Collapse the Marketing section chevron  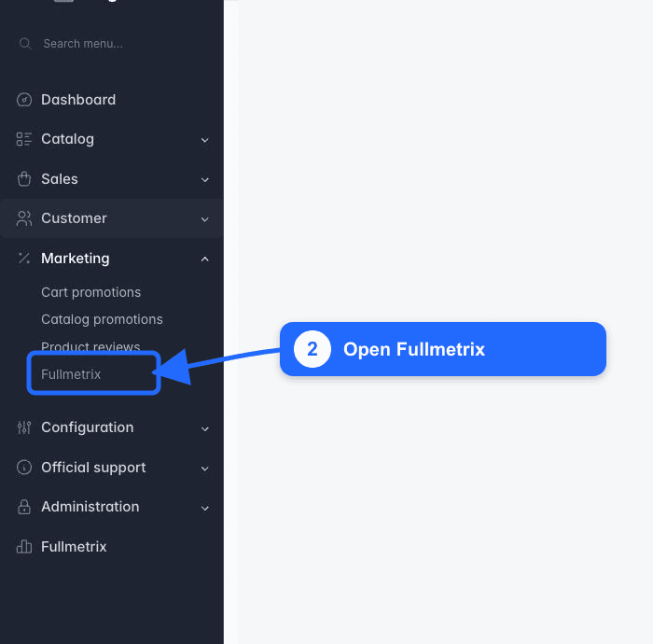coord(205,259)
